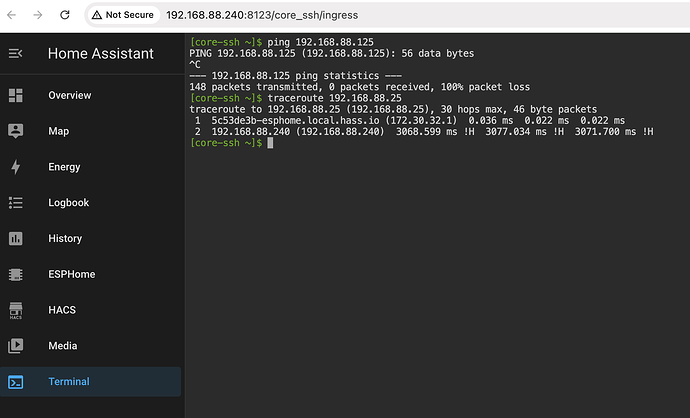The width and height of the screenshot is (690, 418).
Task: Open the Map menu item
Action: 91,131
